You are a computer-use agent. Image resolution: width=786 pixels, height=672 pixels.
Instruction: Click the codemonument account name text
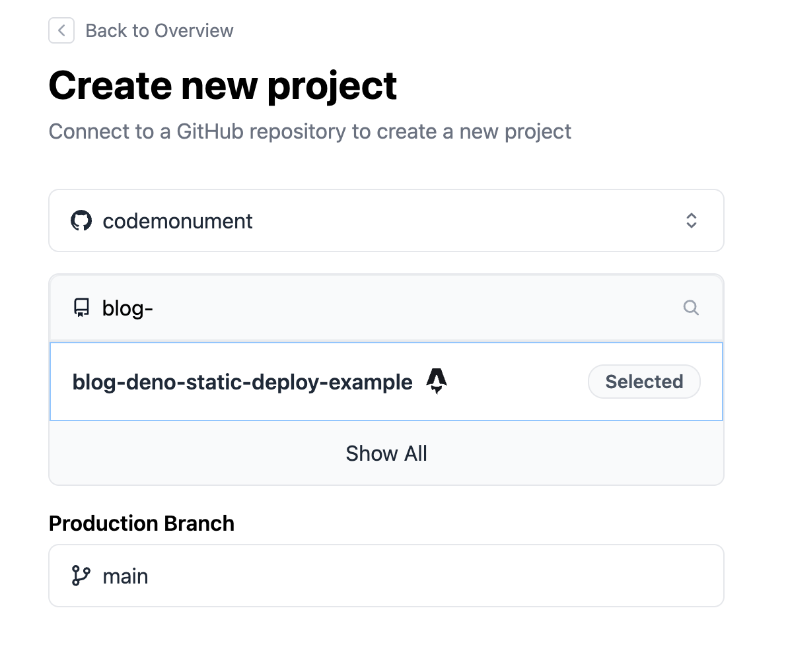click(x=178, y=221)
